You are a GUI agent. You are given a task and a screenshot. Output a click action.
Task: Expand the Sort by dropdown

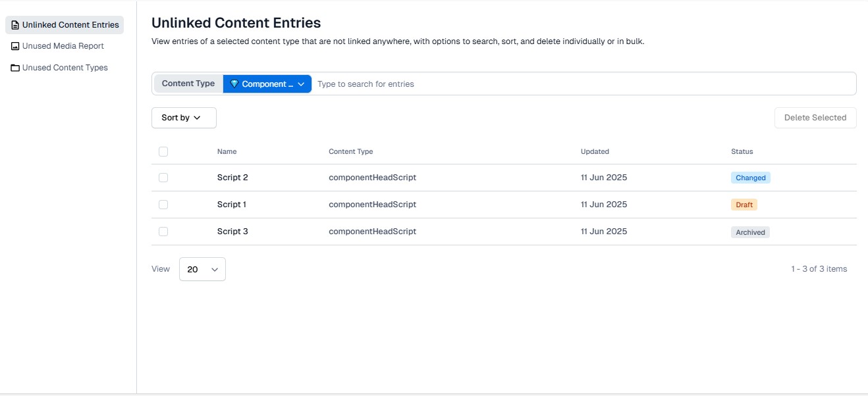point(183,117)
